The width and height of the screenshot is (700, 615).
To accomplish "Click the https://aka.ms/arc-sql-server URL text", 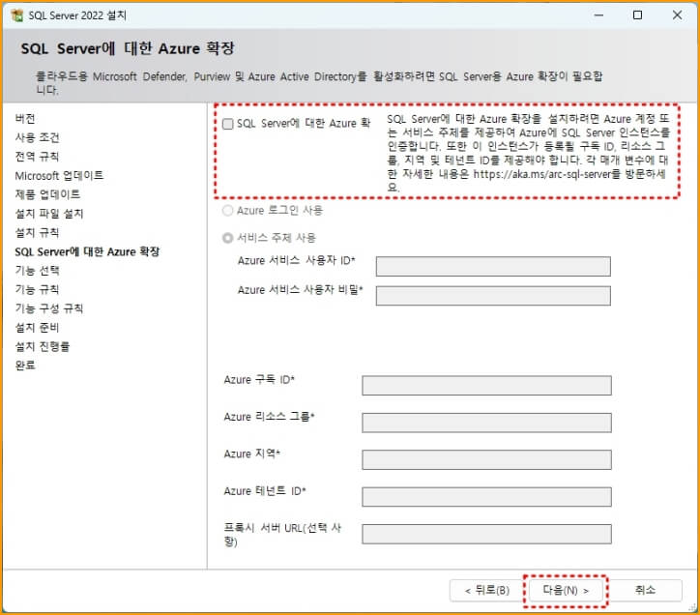I will [x=541, y=174].
